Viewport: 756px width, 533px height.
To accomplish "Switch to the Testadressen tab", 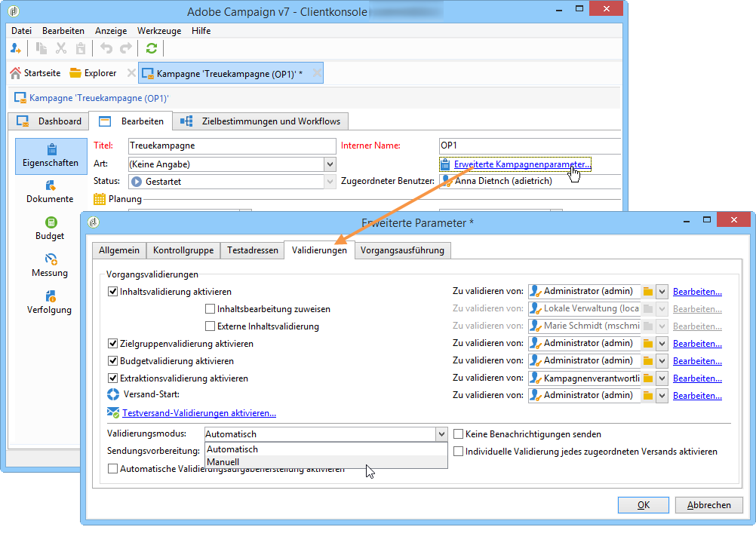I will point(253,250).
